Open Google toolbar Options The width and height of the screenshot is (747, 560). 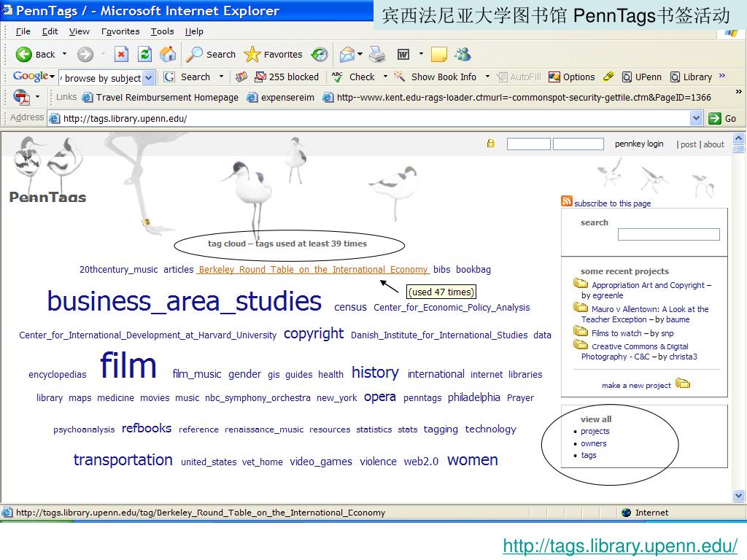[572, 77]
